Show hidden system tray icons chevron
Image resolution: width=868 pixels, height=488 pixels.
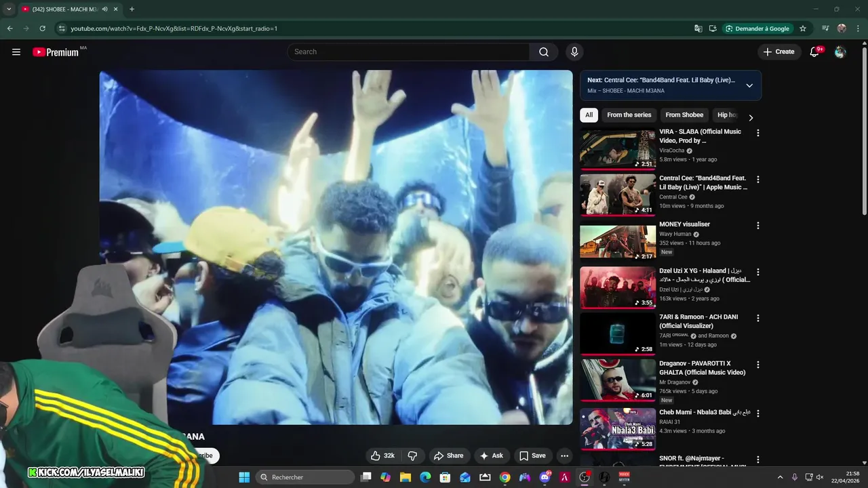coord(780,477)
